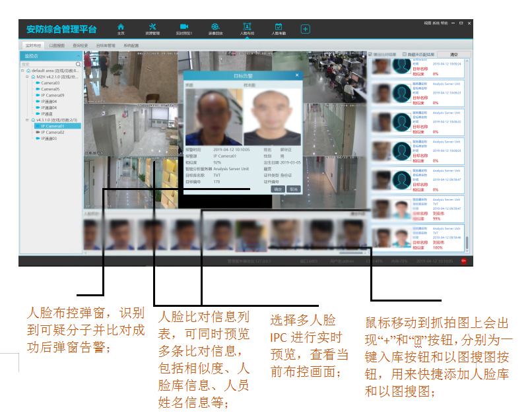Select IP Camera02 in the device tree
The height and width of the screenshot is (419, 532).
tap(52, 132)
